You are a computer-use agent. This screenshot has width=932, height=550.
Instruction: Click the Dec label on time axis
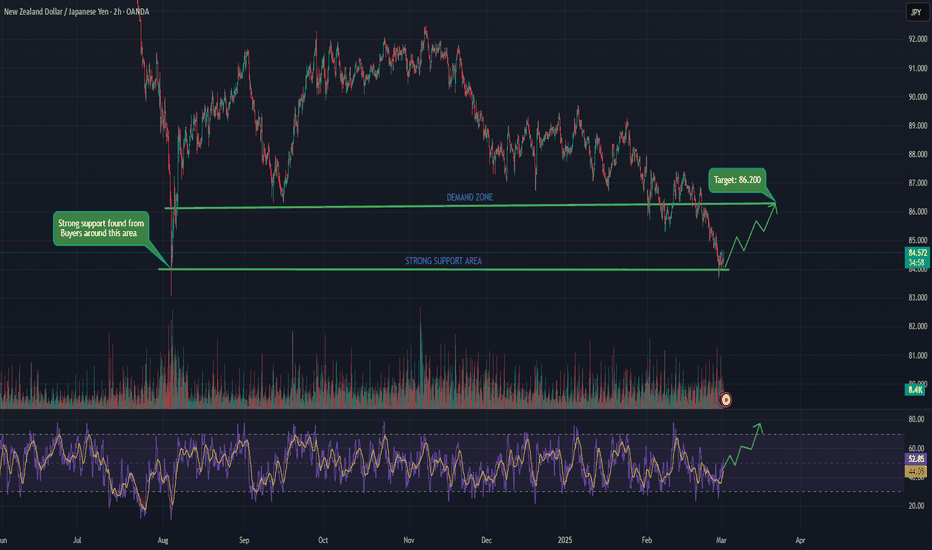click(486, 540)
